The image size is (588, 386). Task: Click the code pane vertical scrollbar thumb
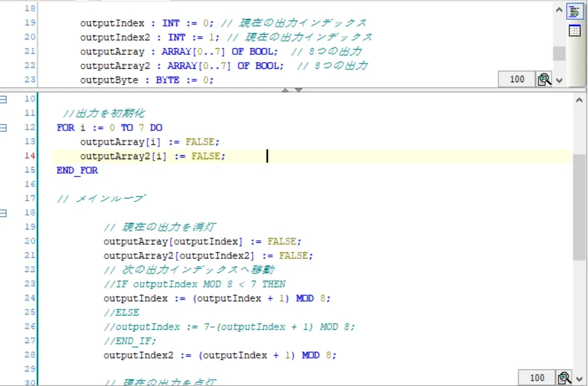coord(579,207)
